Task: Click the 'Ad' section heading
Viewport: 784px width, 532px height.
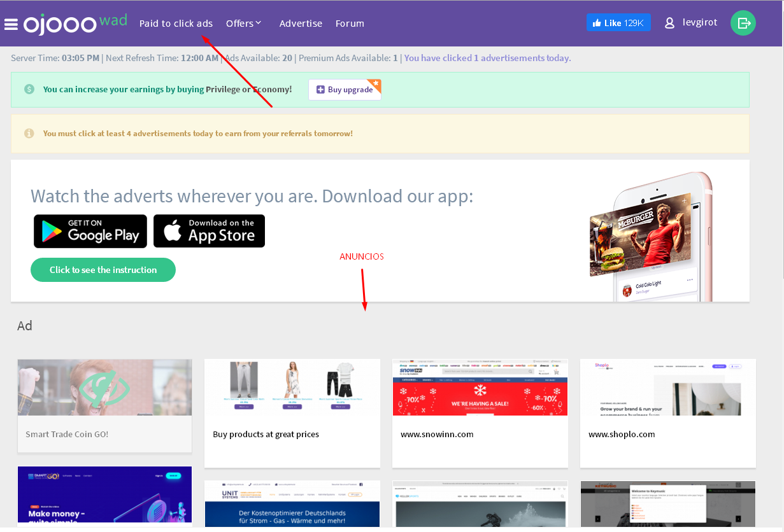Action: pos(25,326)
